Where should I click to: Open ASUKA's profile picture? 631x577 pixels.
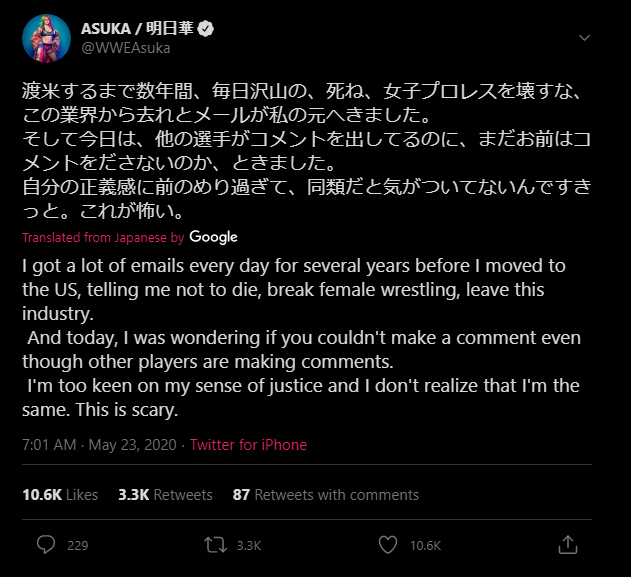[x=46, y=39]
